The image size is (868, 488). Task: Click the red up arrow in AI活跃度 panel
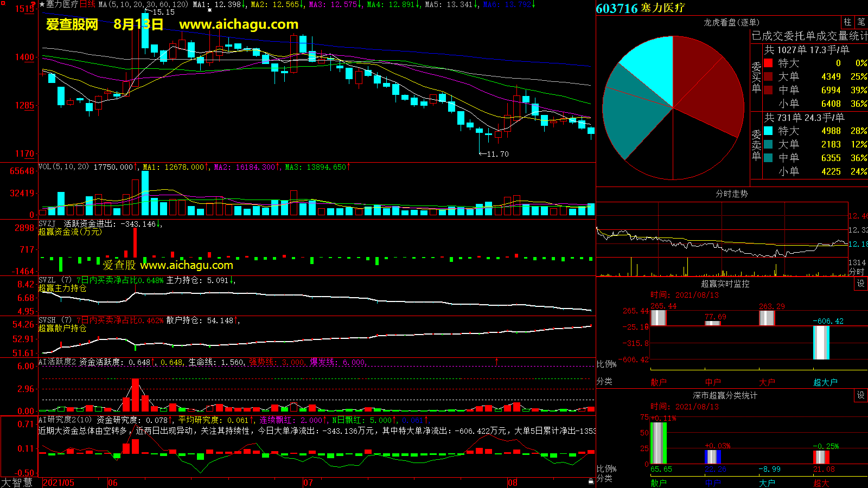tap(496, 361)
